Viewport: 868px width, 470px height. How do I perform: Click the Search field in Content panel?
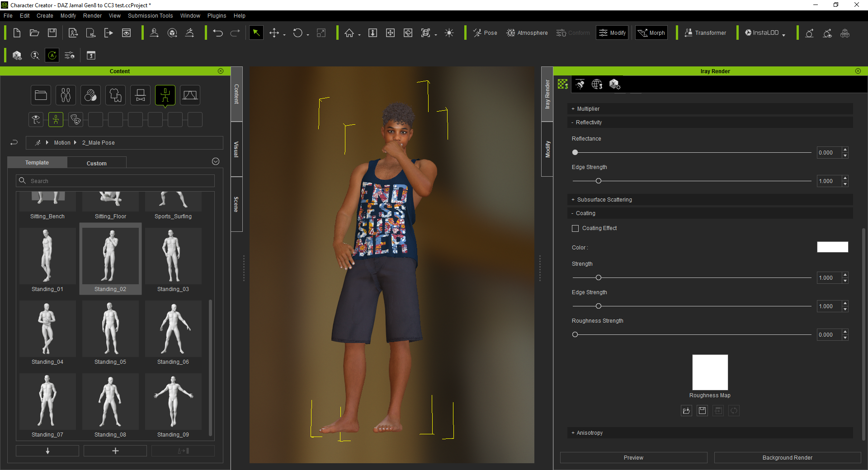(x=115, y=181)
